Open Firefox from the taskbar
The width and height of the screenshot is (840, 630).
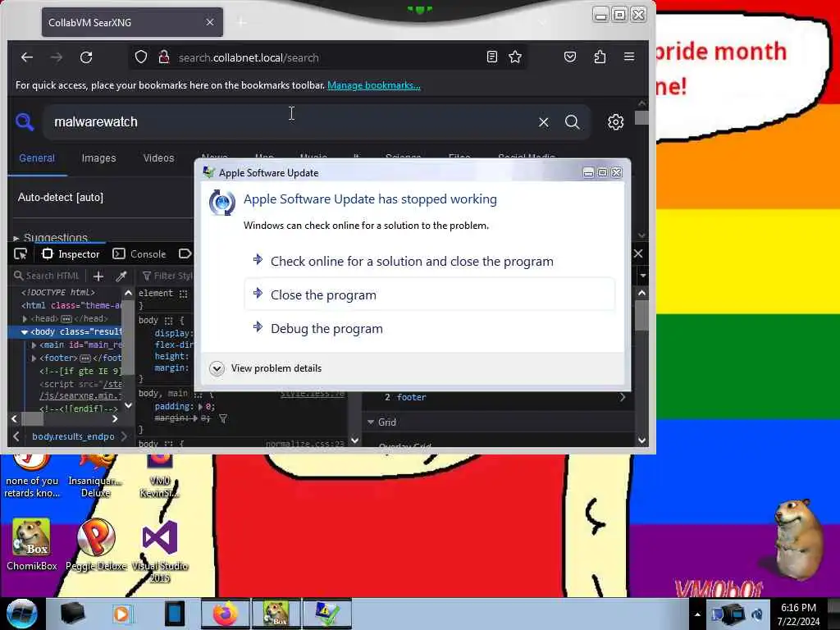tap(225, 614)
